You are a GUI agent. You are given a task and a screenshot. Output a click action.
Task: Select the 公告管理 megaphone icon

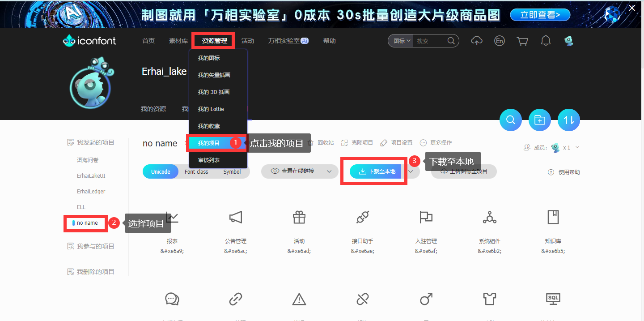pyautogui.click(x=236, y=218)
